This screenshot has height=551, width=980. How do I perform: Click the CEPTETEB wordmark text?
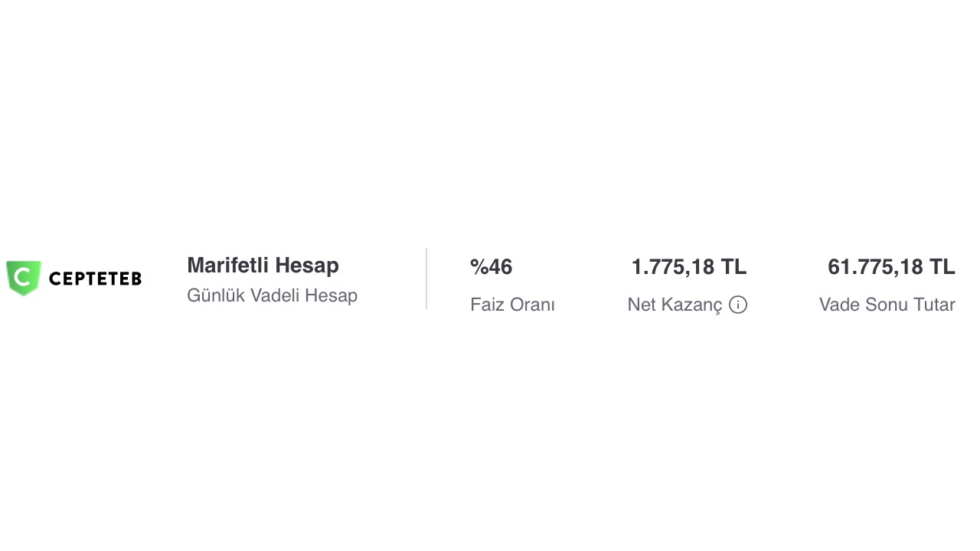point(95,279)
